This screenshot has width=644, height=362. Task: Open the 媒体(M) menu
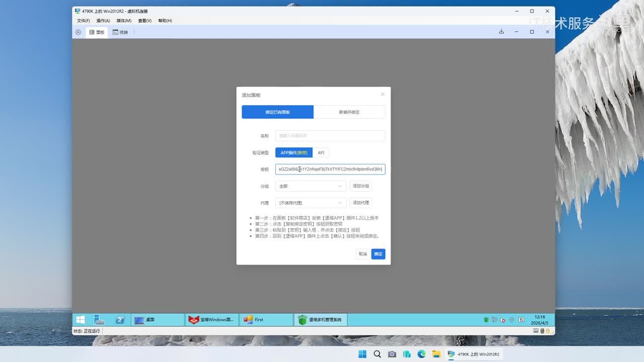click(124, 21)
